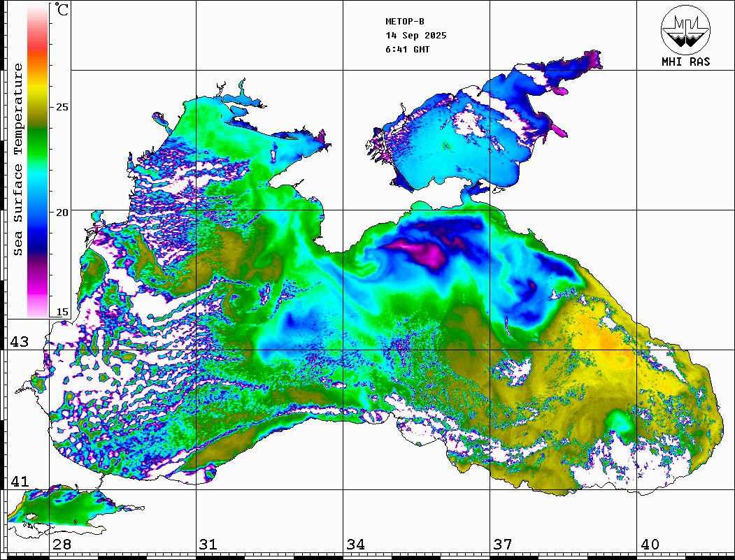The height and width of the screenshot is (560, 735).
Task: Click the °C unit symbol above the scale
Action: (x=62, y=10)
